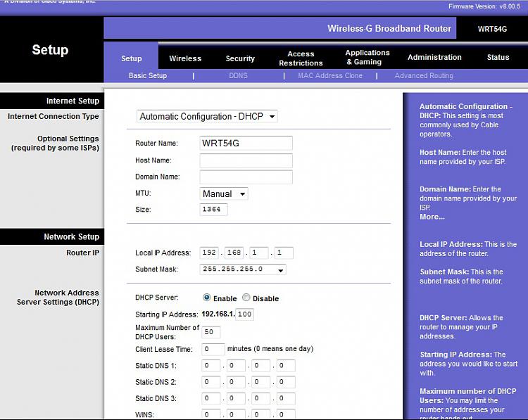Click Static DNS 3 third octet
This screenshot has width=528, height=420.
click(260, 398)
